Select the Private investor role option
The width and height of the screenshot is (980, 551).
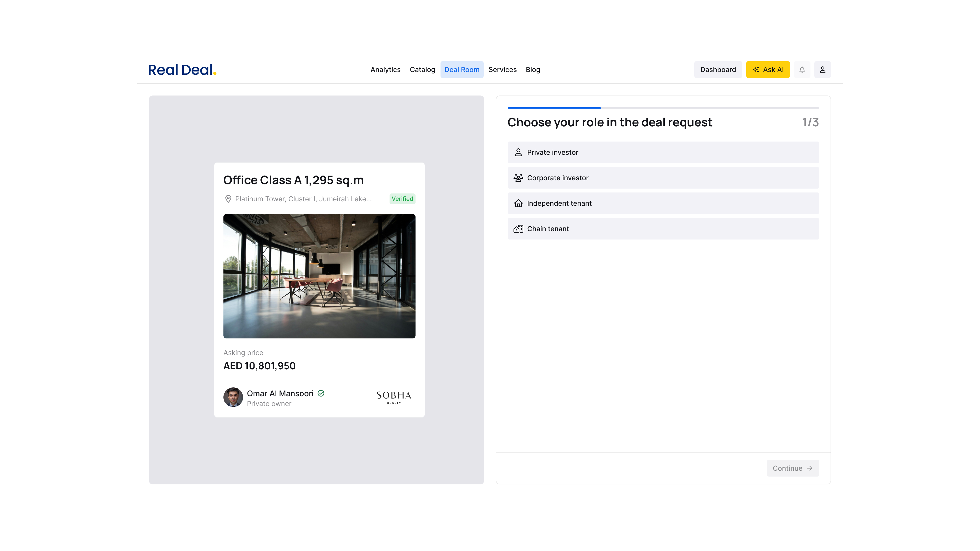pyautogui.click(x=663, y=152)
